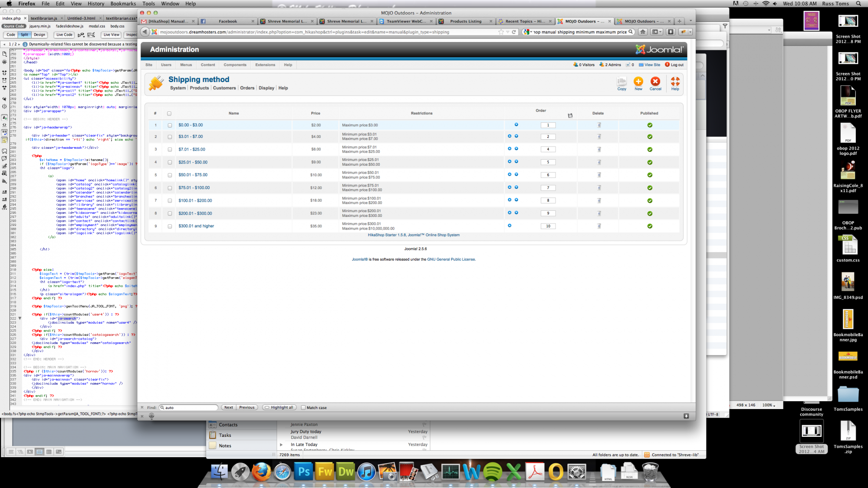
Task: Open the Products submenu in HikaShop
Action: [199, 88]
